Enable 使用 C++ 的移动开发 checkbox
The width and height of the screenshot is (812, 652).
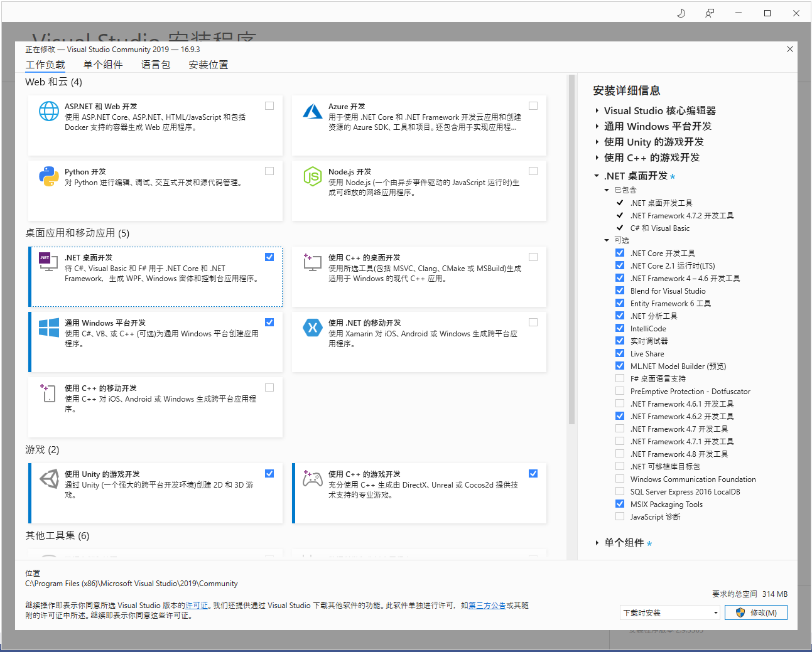pyautogui.click(x=269, y=388)
